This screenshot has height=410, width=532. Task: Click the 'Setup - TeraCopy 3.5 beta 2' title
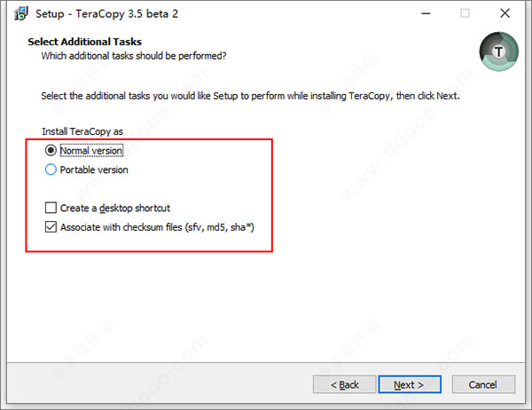(x=107, y=14)
